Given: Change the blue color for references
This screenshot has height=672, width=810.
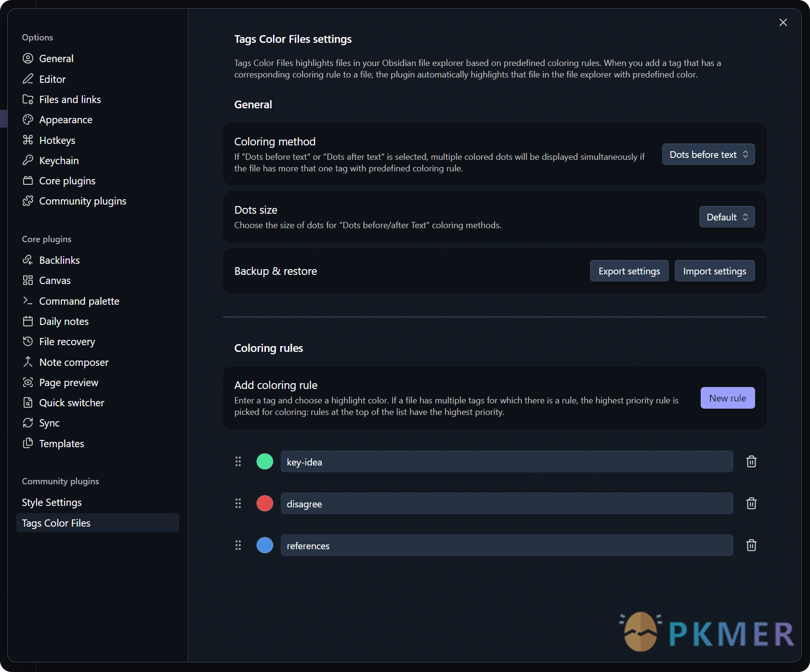Looking at the screenshot, I should click(265, 545).
